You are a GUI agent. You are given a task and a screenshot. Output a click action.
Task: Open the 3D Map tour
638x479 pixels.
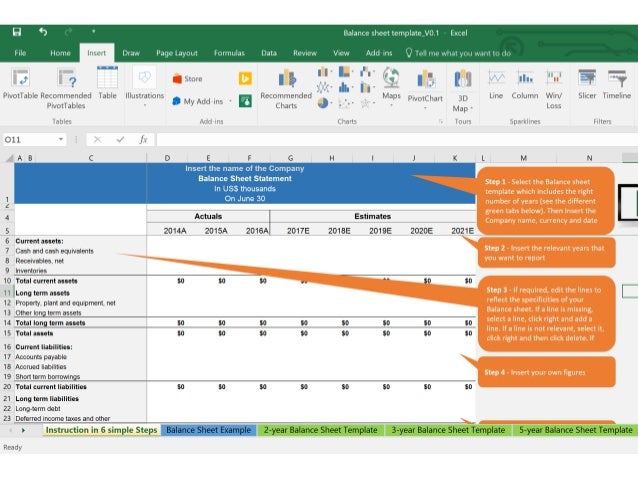[463, 90]
